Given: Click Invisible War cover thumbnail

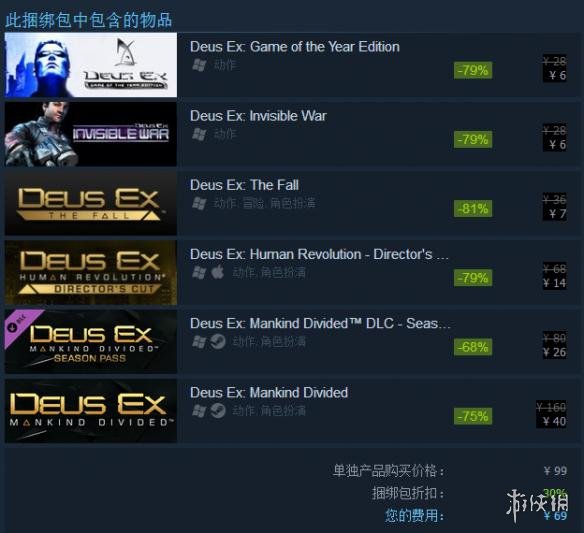Looking at the screenshot, I should coord(91,134).
